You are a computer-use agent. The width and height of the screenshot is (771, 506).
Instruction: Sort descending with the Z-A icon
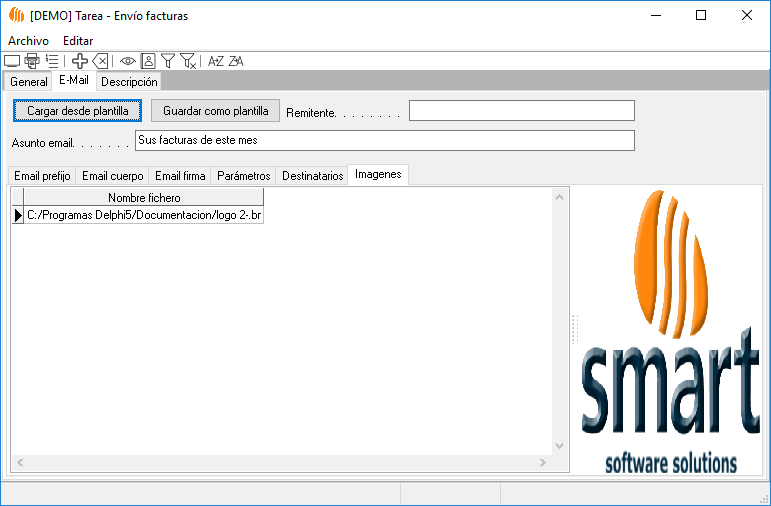(x=236, y=61)
